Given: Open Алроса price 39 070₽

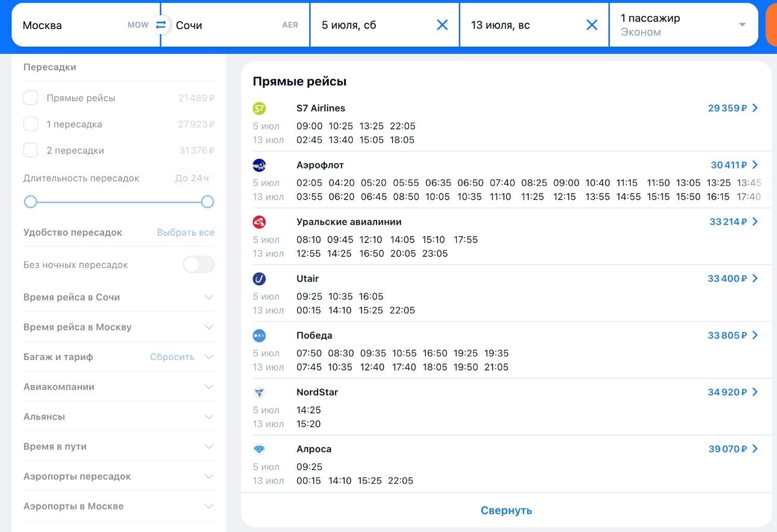Looking at the screenshot, I should [x=728, y=449].
